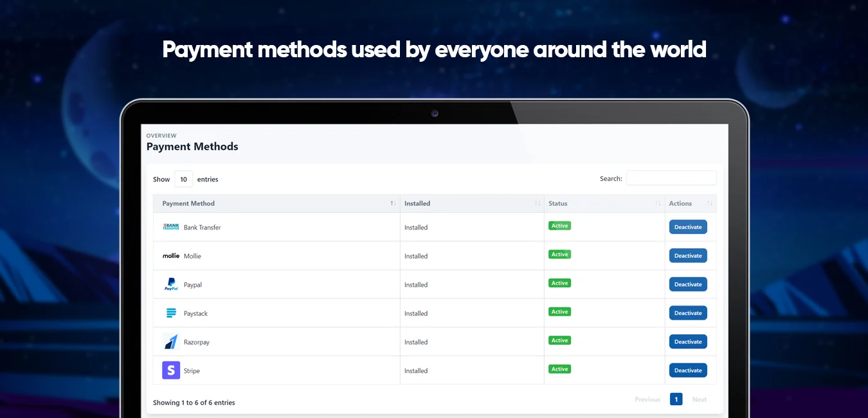Click the Next pagination link

[700, 399]
